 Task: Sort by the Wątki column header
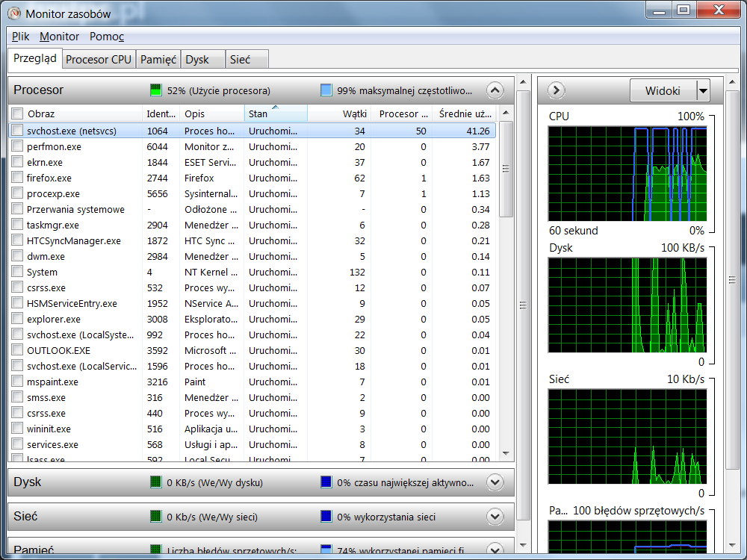[x=339, y=113]
